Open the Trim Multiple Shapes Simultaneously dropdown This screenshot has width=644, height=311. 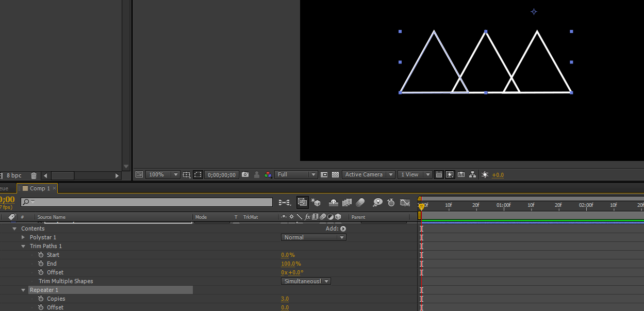[x=306, y=281]
